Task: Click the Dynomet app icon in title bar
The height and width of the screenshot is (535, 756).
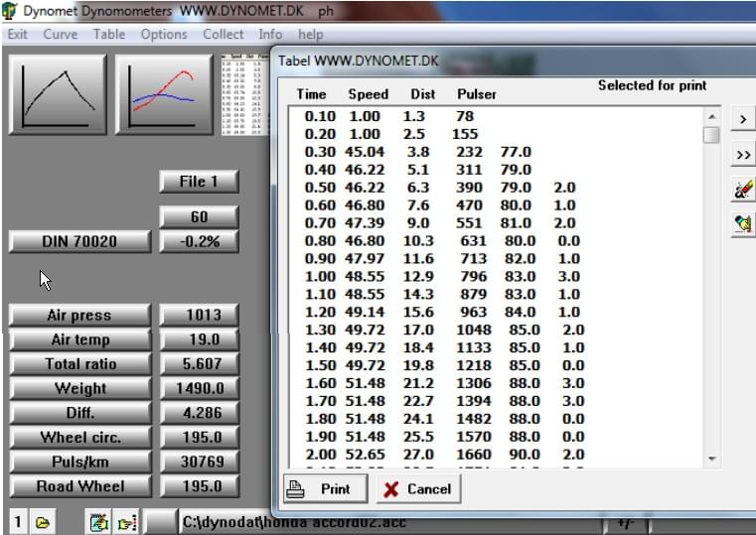Action: point(10,11)
